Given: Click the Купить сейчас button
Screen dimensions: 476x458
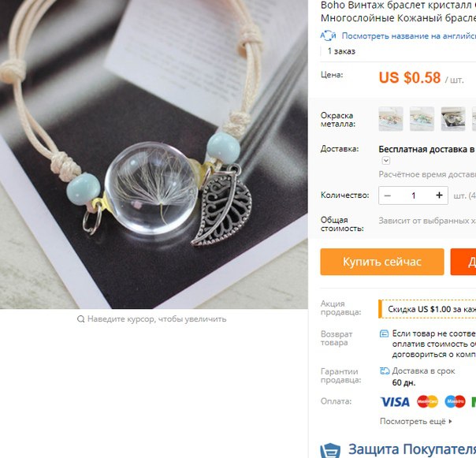Looking at the screenshot, I should click(382, 262).
